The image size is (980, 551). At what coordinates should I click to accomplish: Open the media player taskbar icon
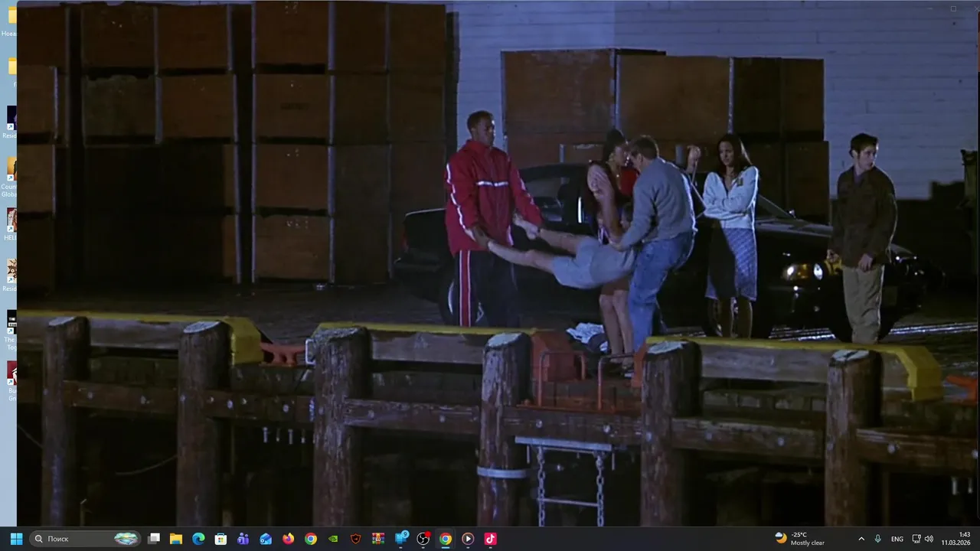[x=468, y=539]
